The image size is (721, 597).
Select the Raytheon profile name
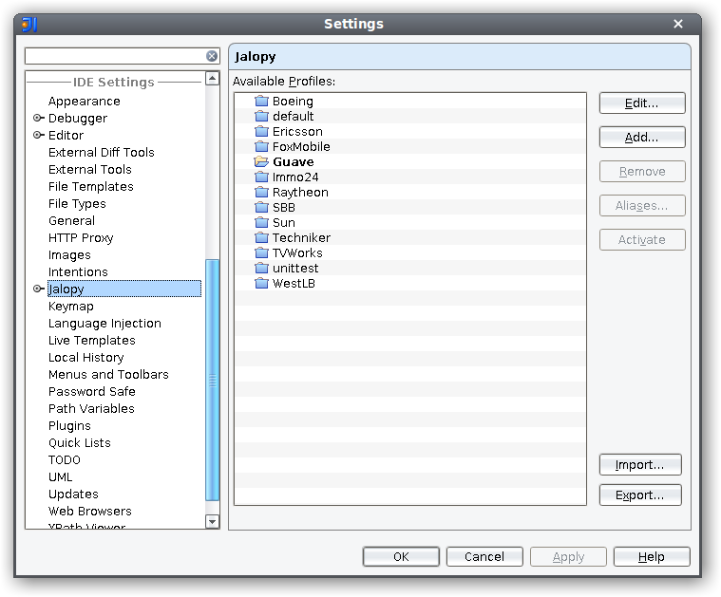point(300,192)
